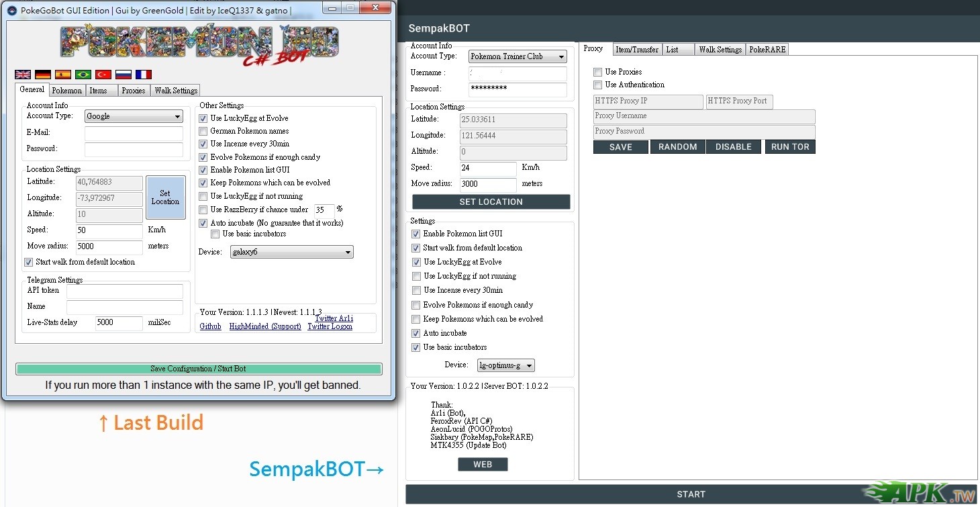Enable German Pokemon names checkbox

coord(203,131)
